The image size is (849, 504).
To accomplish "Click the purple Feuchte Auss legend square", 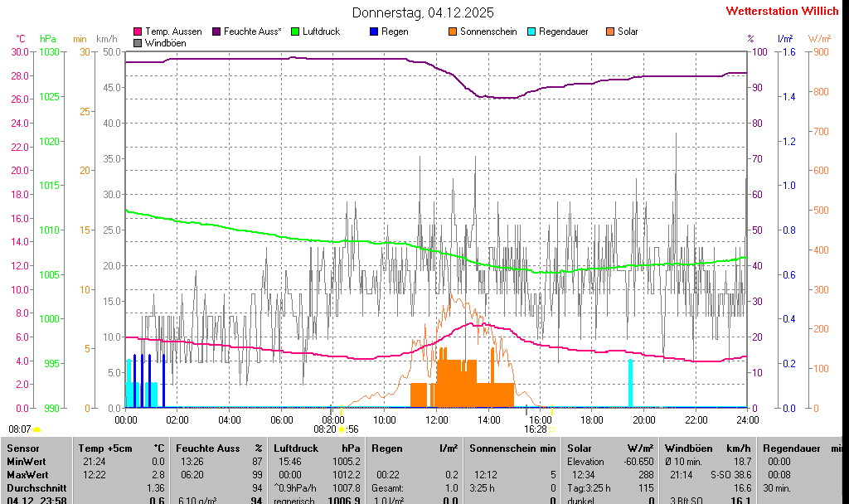I will 216,31.
